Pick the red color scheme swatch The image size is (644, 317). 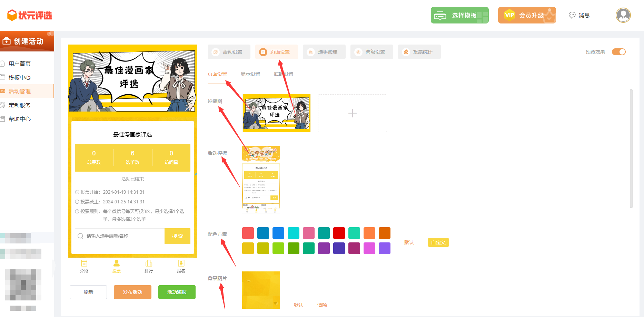coord(339,233)
